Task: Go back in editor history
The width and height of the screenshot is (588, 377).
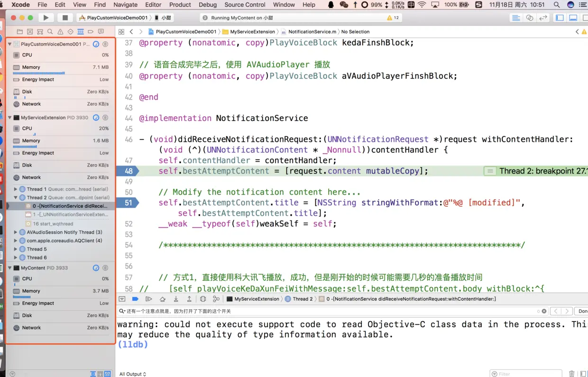Action: (131, 32)
